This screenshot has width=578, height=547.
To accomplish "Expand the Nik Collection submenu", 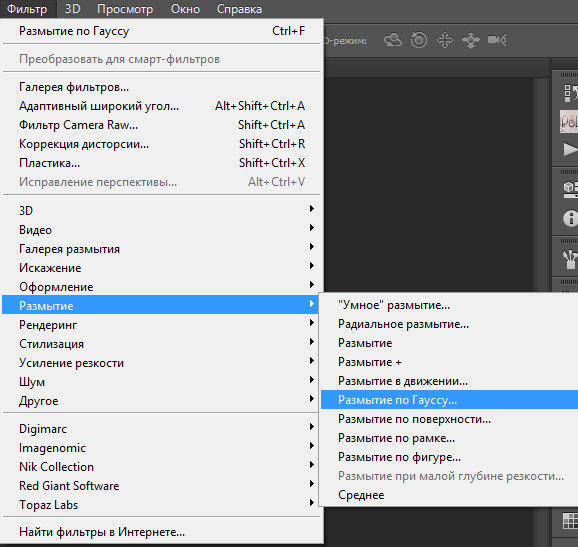I will click(160, 467).
